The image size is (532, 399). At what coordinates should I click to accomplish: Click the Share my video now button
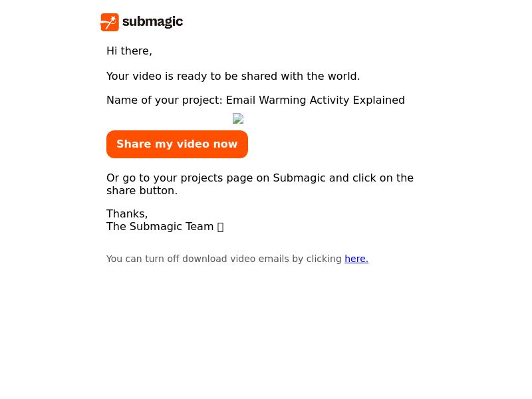click(x=177, y=144)
